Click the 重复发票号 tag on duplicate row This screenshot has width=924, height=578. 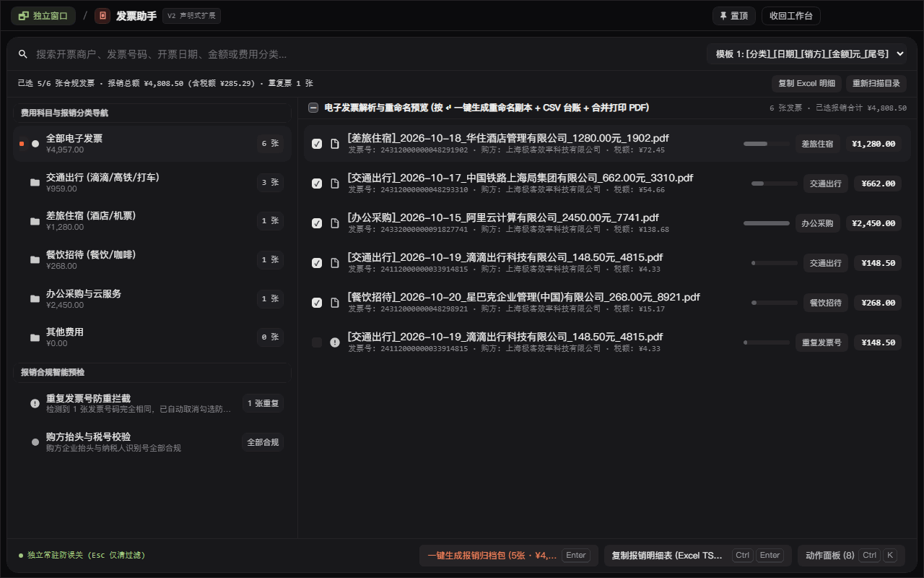[821, 342]
